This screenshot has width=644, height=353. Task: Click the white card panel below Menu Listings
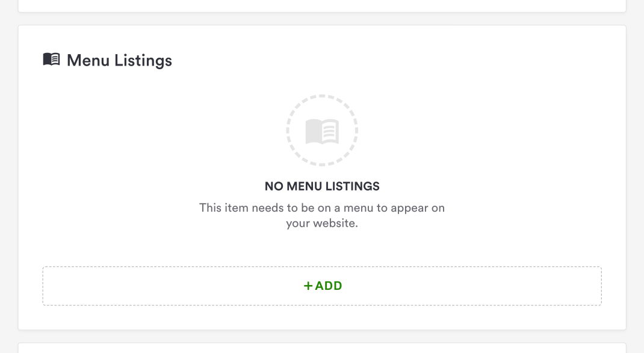point(322,348)
